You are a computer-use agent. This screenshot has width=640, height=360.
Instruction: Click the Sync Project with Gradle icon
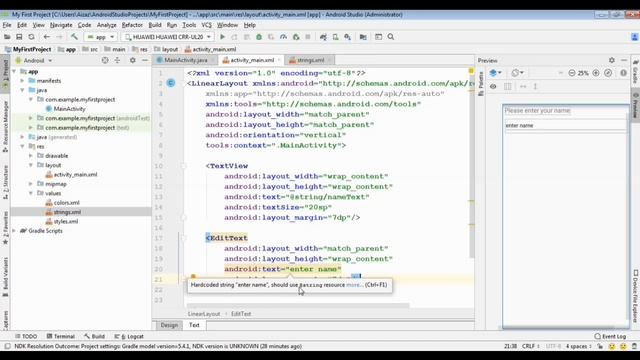(323, 37)
